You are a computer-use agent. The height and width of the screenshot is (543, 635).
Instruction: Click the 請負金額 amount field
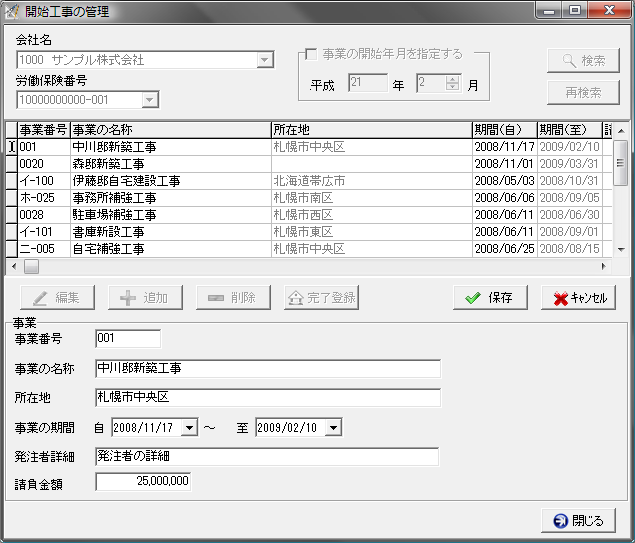[x=143, y=482]
